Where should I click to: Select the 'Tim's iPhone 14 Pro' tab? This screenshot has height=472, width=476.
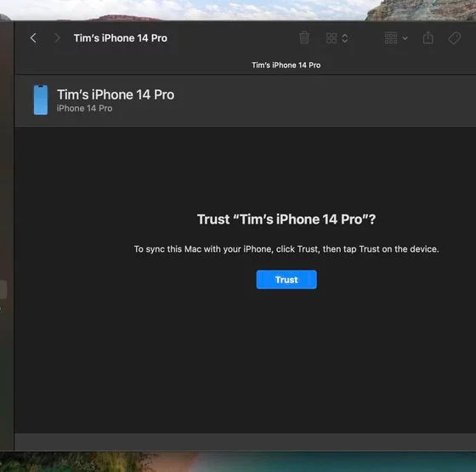click(286, 65)
